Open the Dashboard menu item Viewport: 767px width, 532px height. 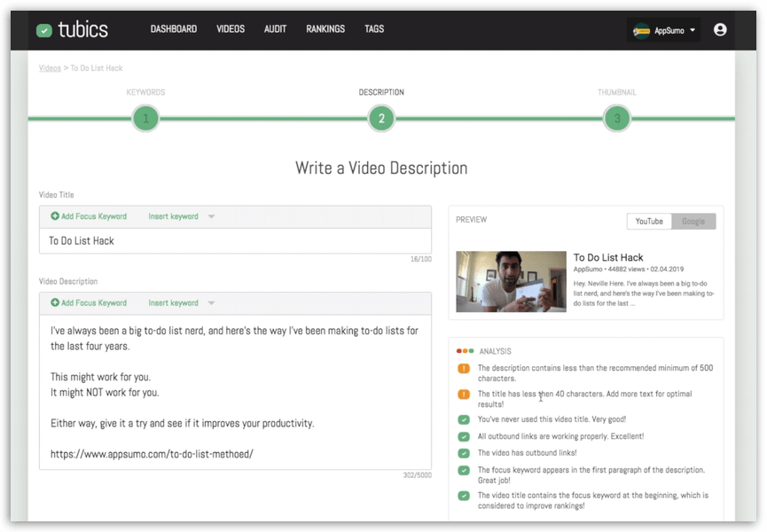click(x=174, y=29)
